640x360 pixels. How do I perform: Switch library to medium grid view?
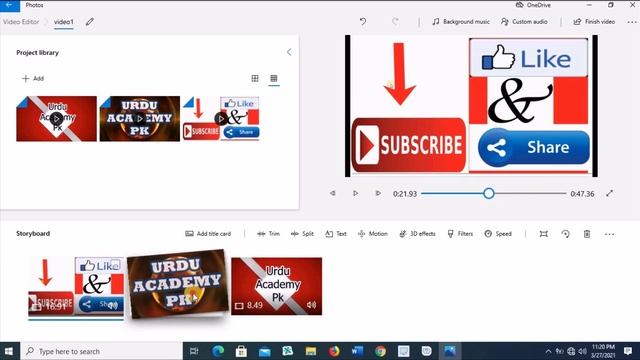tap(255, 78)
